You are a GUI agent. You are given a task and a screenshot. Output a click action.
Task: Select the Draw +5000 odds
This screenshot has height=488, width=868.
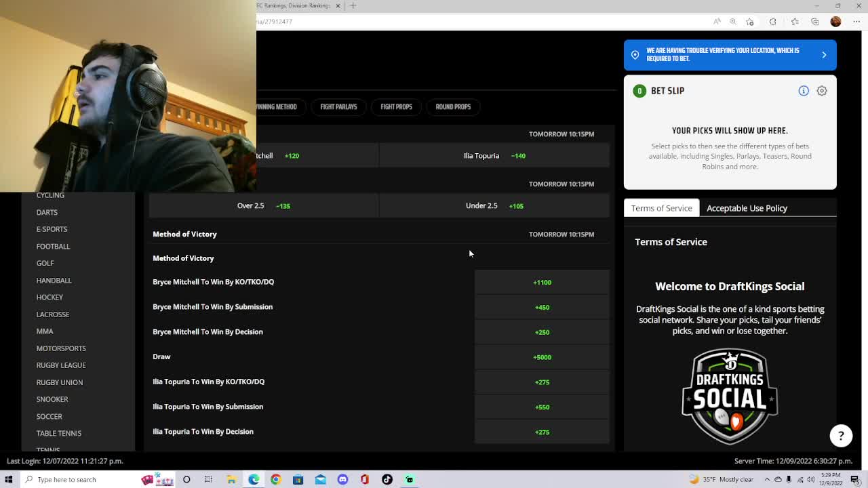pos(542,357)
